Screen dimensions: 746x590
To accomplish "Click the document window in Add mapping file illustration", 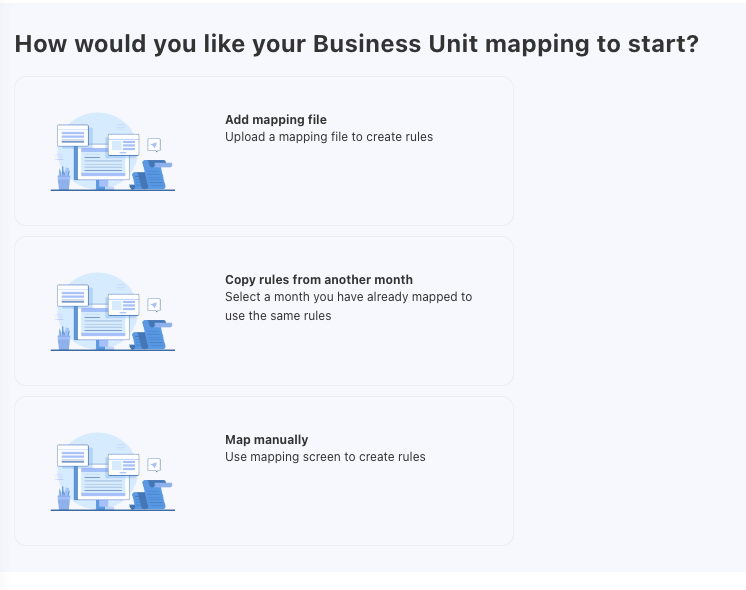I will [103, 160].
